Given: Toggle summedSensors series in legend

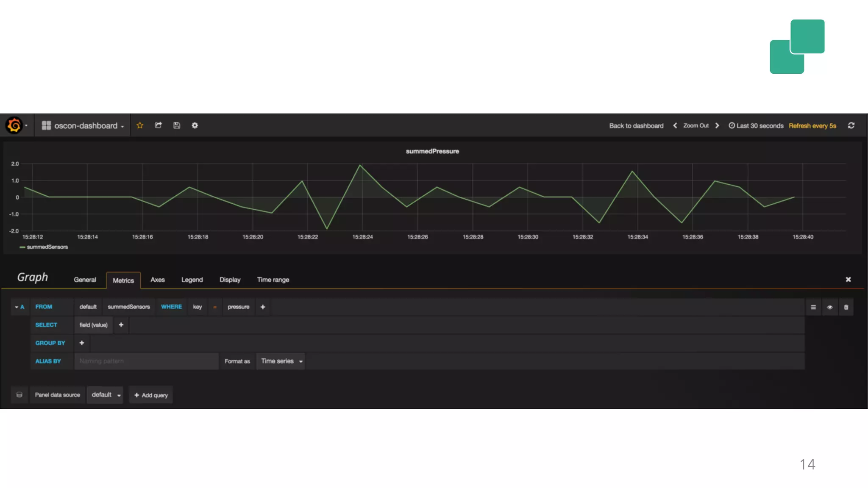Looking at the screenshot, I should coord(47,247).
